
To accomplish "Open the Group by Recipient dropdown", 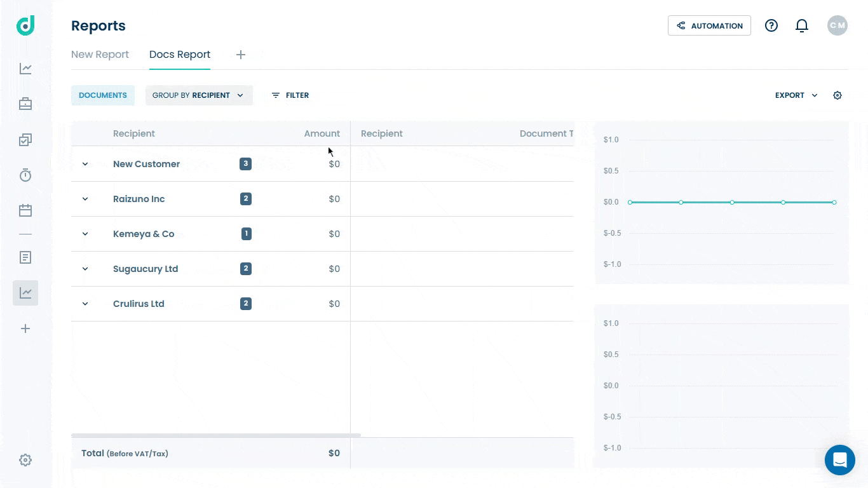I will coord(199,95).
